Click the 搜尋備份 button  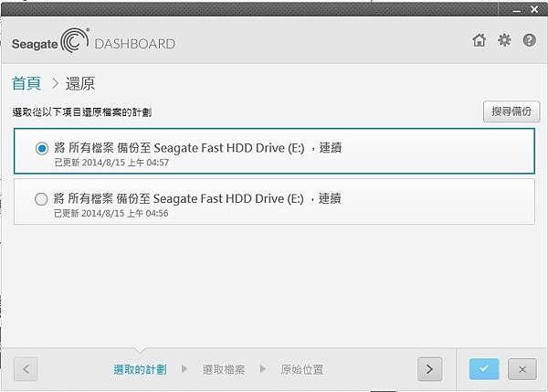pos(511,111)
